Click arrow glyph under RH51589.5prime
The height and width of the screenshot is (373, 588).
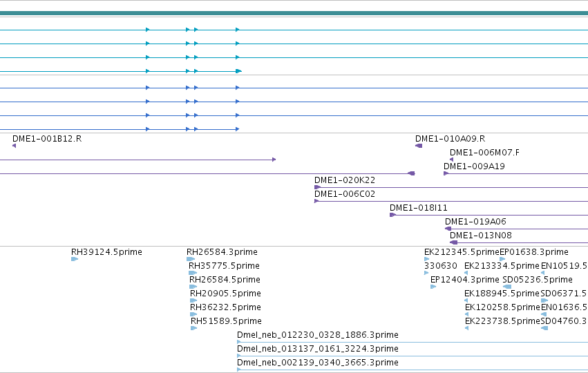(x=193, y=328)
